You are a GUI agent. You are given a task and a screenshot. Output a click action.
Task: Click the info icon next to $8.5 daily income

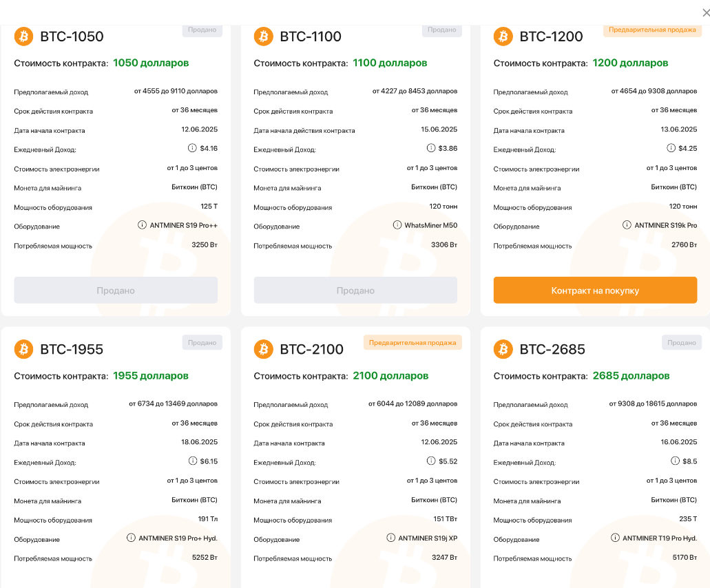pyautogui.click(x=675, y=461)
